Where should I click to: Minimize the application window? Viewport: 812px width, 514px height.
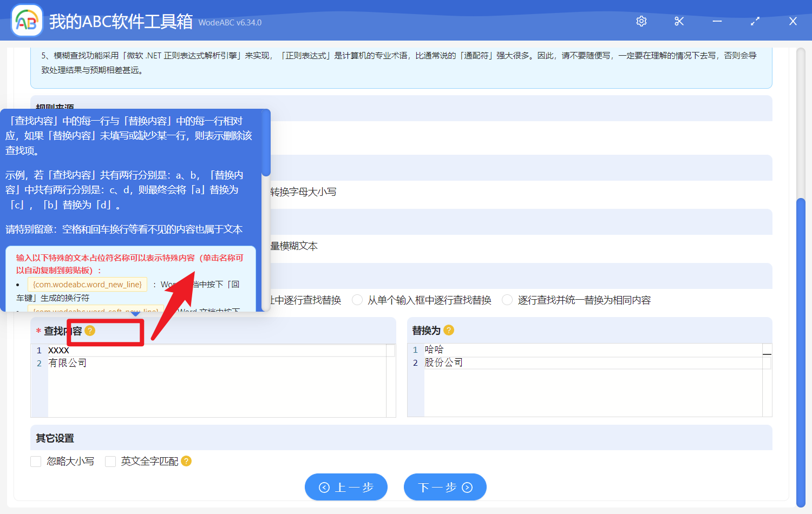tap(717, 21)
